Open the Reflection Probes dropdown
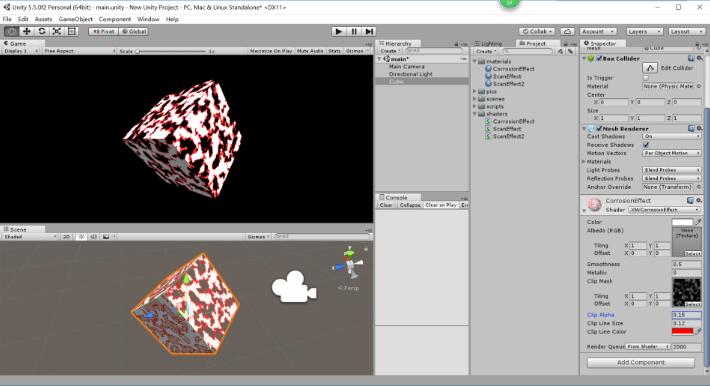 672,179
